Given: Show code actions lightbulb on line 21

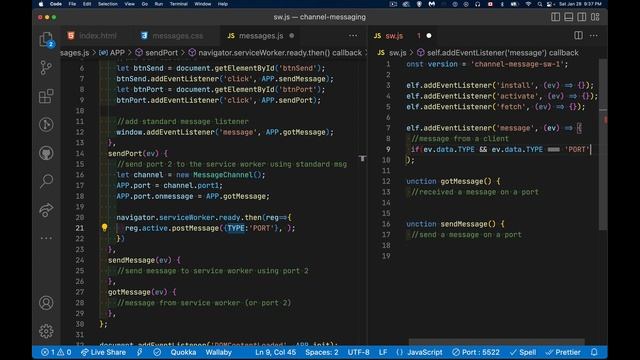Looking at the screenshot, I should coord(104,228).
